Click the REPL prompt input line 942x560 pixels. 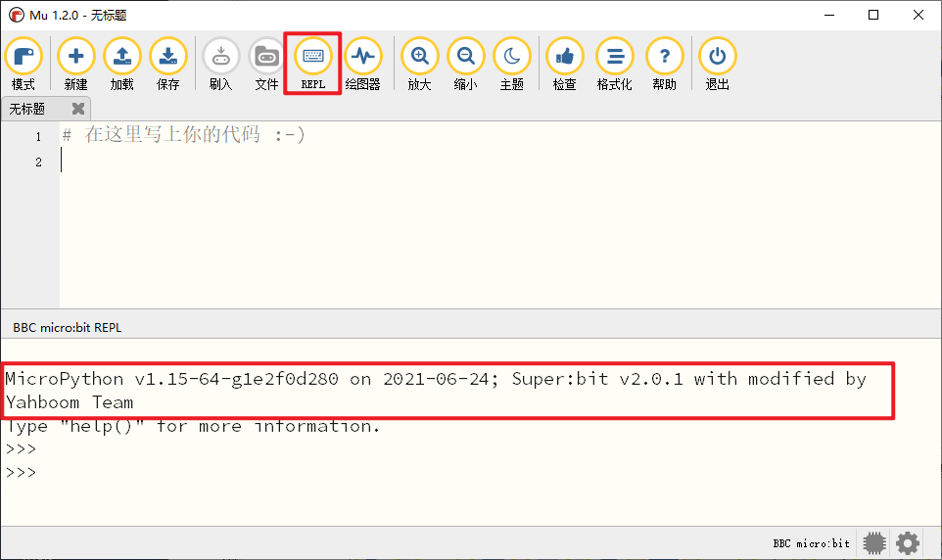pyautogui.click(x=196, y=473)
